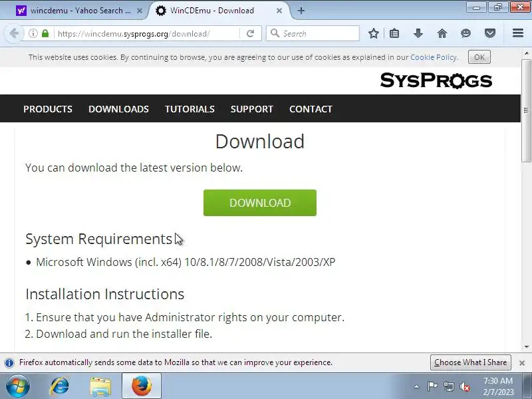The width and height of the screenshot is (532, 399).
Task: Open the Hello chat smiley icon
Action: 466,34
